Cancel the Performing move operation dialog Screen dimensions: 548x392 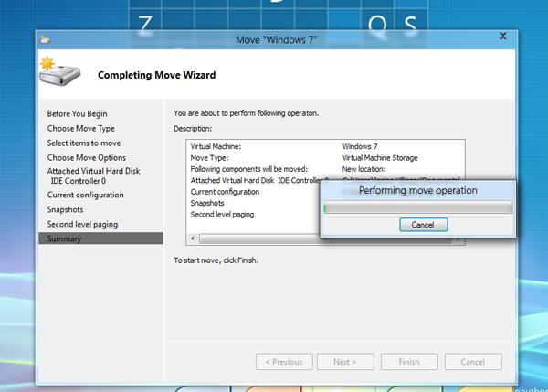pos(423,225)
